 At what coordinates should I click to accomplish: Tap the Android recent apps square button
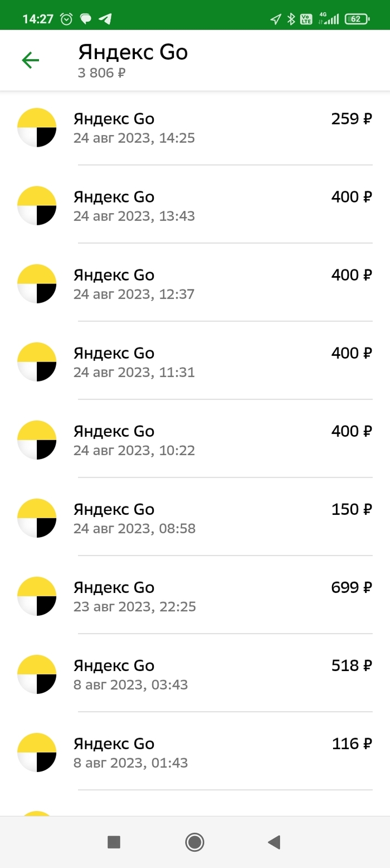click(x=114, y=842)
